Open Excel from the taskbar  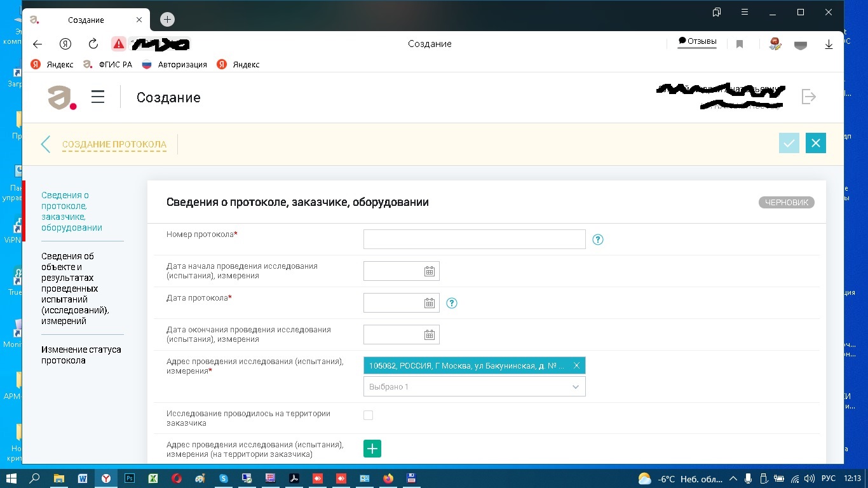pyautogui.click(x=153, y=478)
